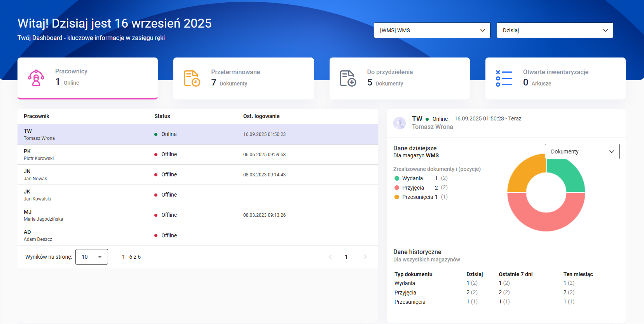644x324 pixels.
Task: Toggle the Przesunięcia legend entry
Action: (x=417, y=197)
